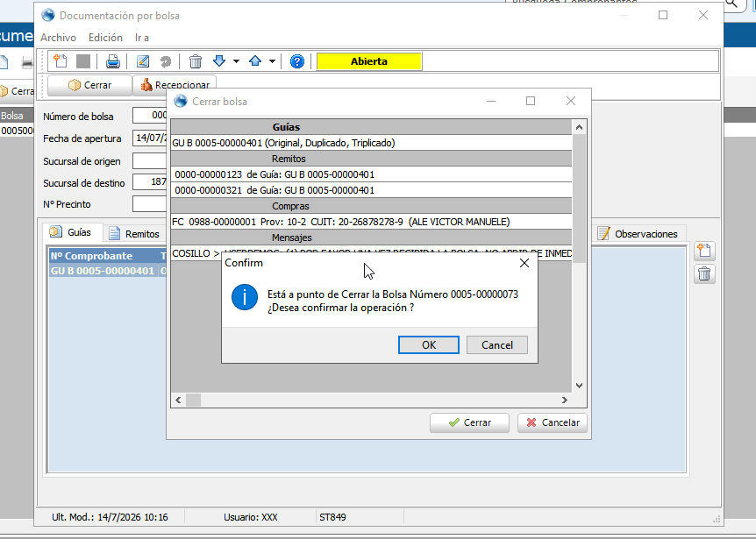Select row GU B 0005-00000401 in grid
Screen dimensions: 756x539
point(108,271)
